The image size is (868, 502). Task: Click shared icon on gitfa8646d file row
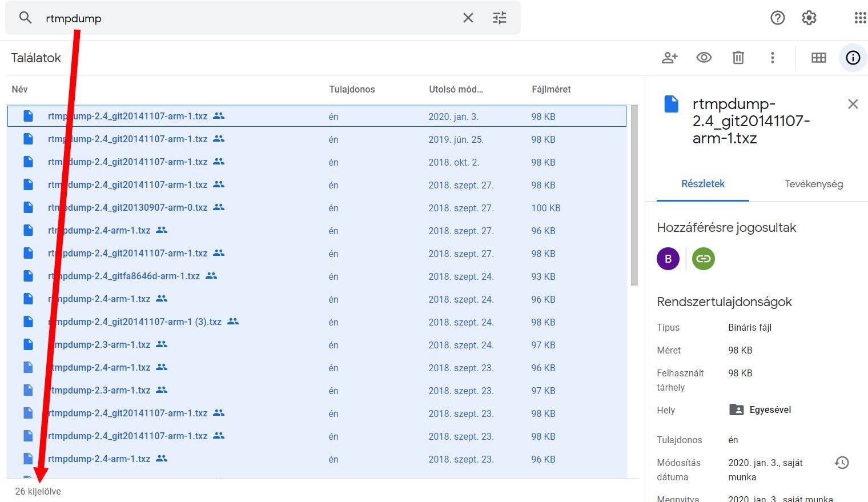tap(211, 276)
